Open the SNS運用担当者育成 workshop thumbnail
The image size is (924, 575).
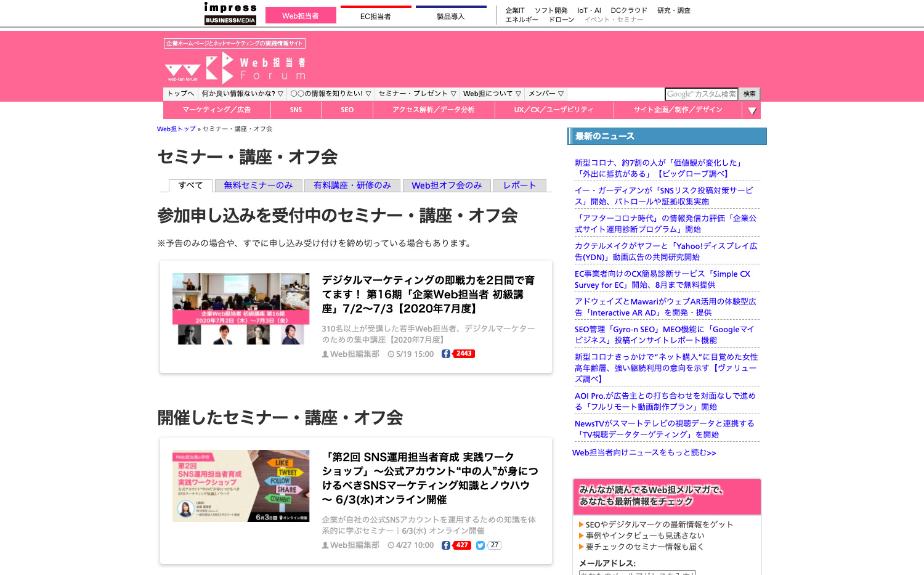coord(241,486)
